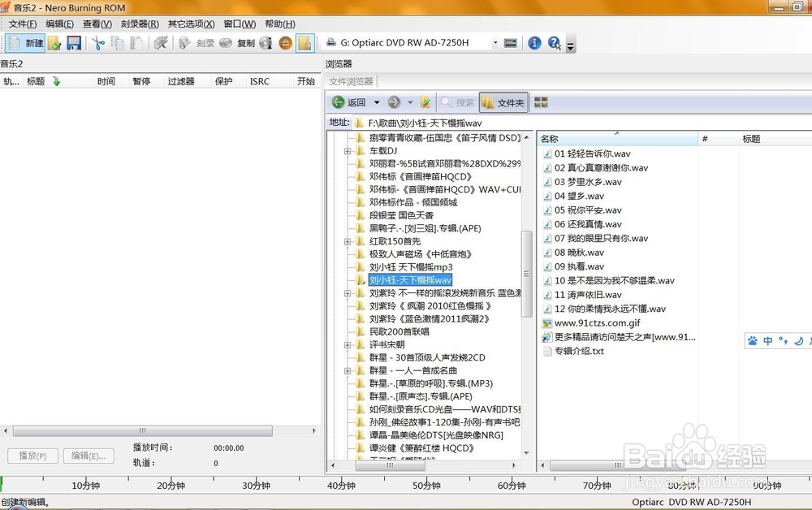Select the 民歌200首联唱 folder
Screen dimensions: 812x510
pyautogui.click(x=400, y=332)
